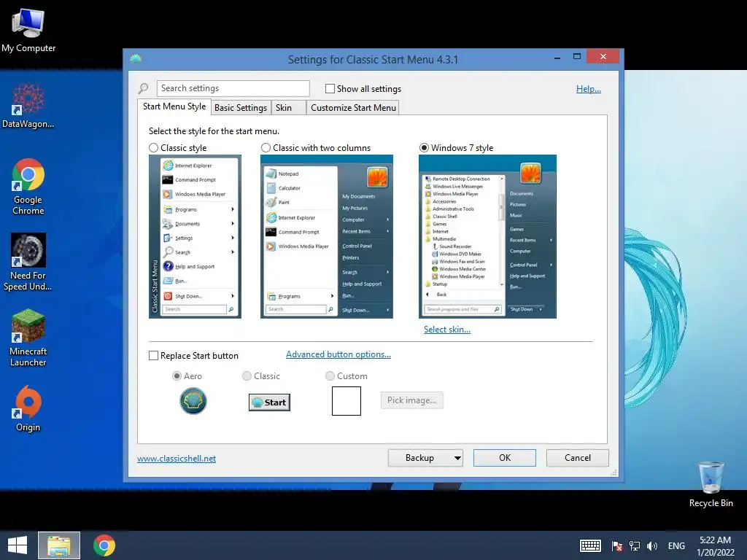Image resolution: width=747 pixels, height=560 pixels.
Task: Click the Aero shell button image
Action: coord(193,401)
